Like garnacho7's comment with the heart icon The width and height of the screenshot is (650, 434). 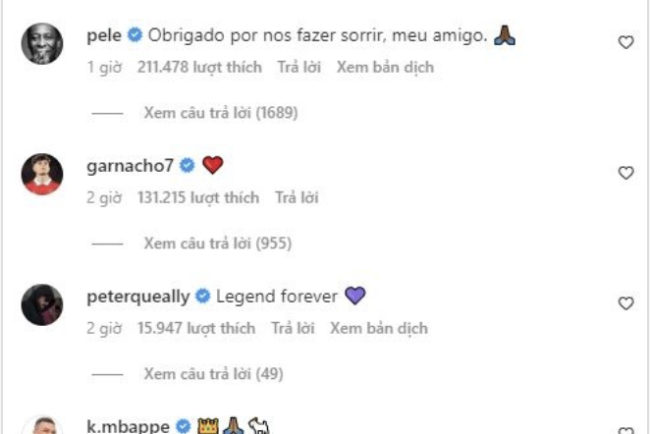click(626, 172)
